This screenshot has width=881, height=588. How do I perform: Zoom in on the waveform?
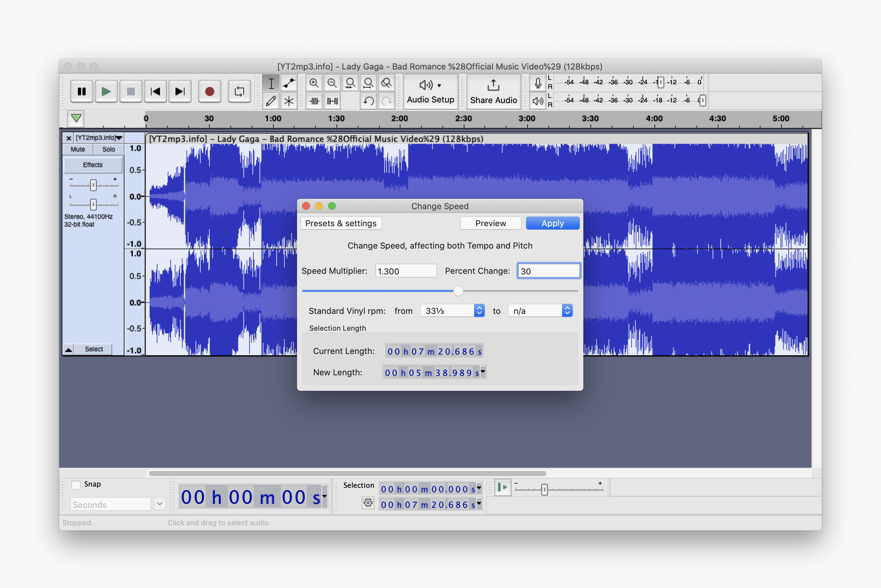pyautogui.click(x=314, y=83)
